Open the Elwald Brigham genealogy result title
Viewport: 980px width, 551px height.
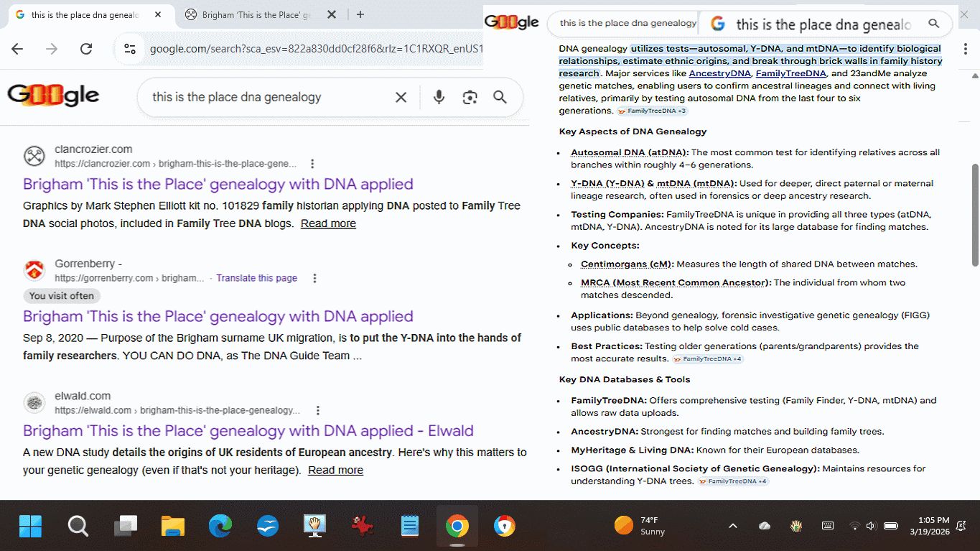[x=248, y=431]
